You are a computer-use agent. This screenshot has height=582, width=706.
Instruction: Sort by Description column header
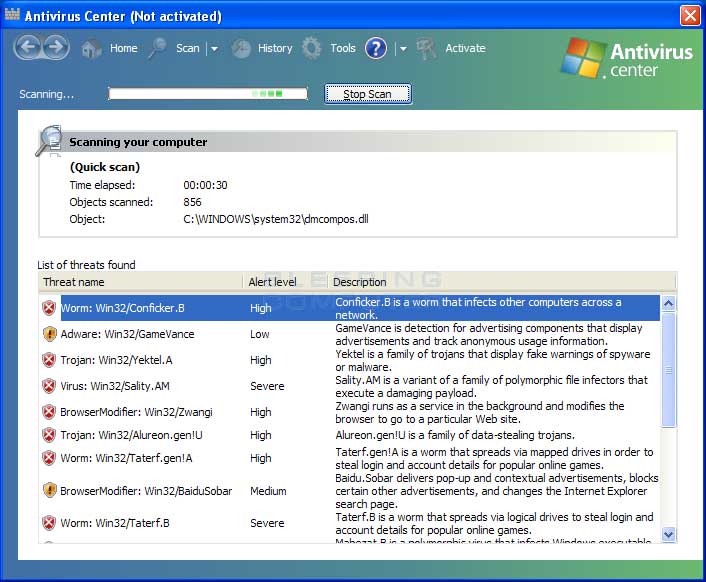(501, 282)
